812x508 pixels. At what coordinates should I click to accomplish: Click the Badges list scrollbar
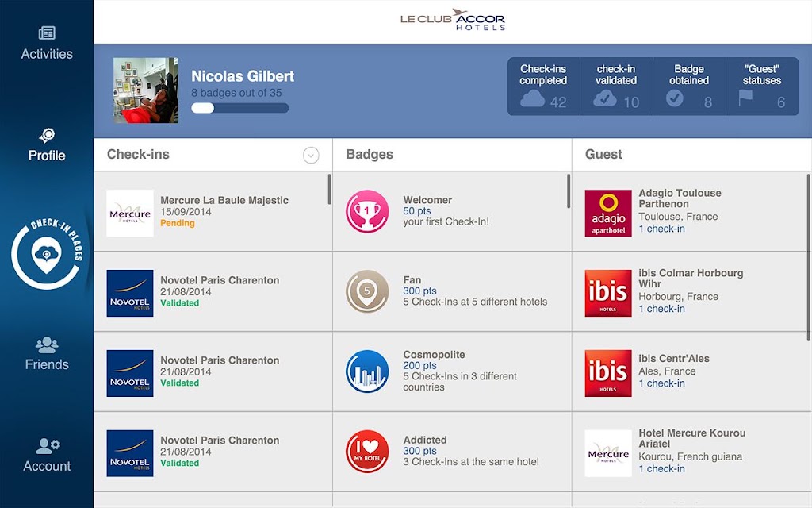569,190
